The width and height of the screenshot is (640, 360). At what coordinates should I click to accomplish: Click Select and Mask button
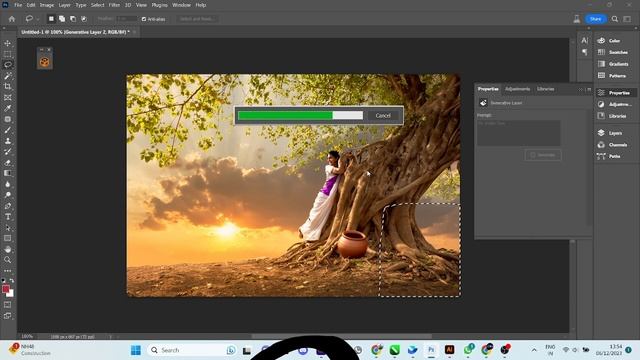pyautogui.click(x=198, y=19)
